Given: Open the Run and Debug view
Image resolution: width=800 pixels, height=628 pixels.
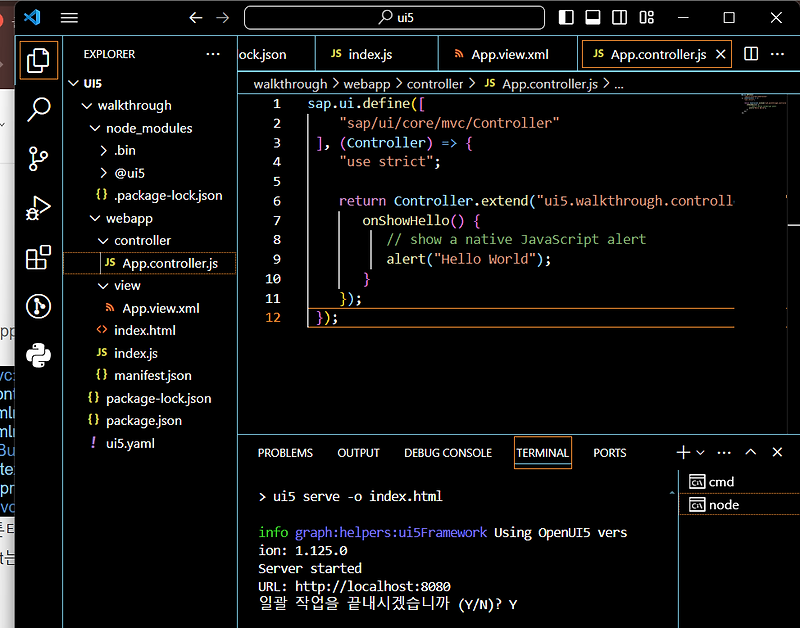Looking at the screenshot, I should [x=38, y=208].
